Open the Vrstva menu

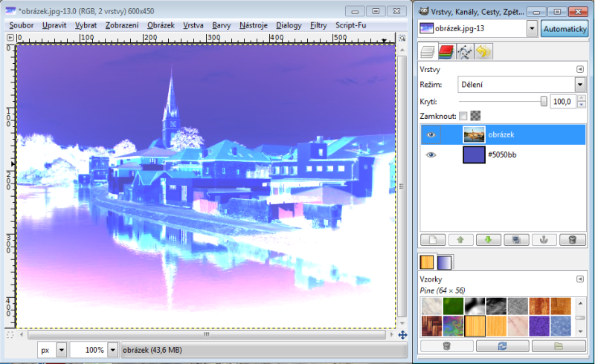pyautogui.click(x=193, y=25)
